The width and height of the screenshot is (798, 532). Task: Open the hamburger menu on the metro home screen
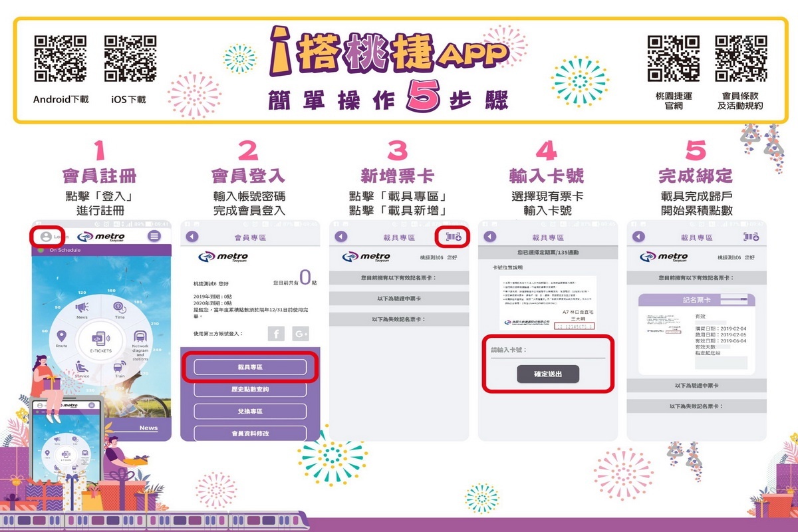tap(154, 236)
